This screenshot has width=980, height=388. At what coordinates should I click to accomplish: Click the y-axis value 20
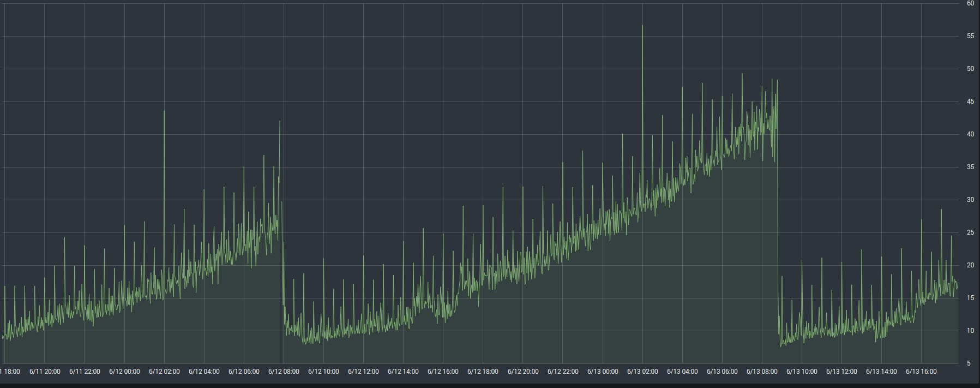(x=970, y=265)
